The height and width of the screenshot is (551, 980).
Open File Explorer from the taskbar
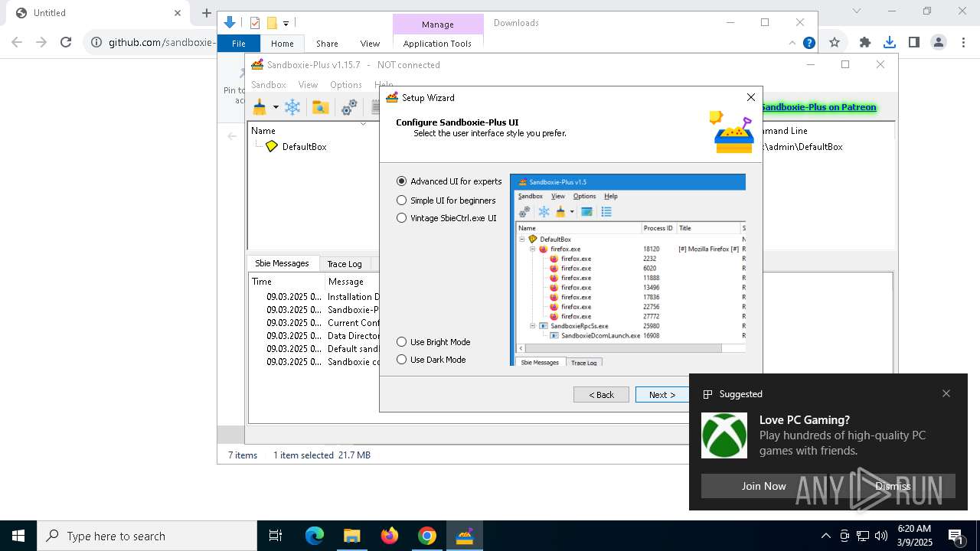(351, 536)
